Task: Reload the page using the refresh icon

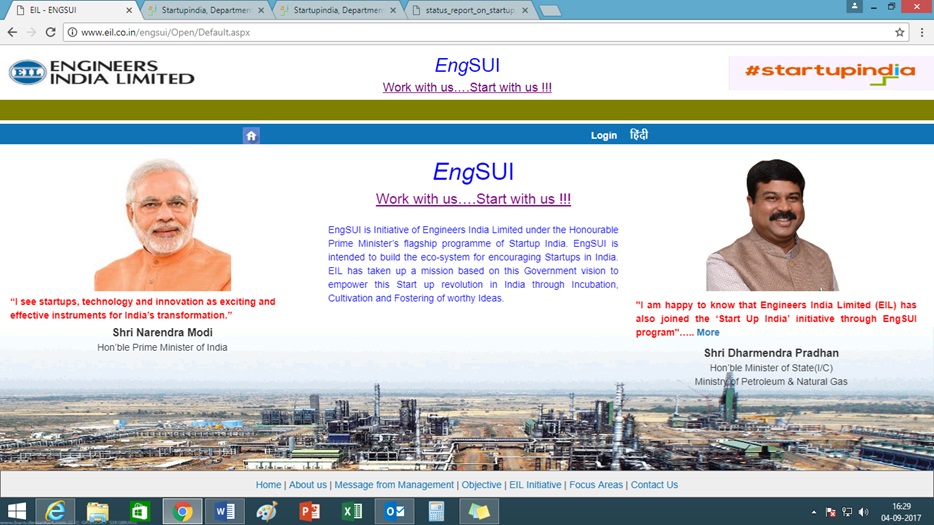Action: 50,32
